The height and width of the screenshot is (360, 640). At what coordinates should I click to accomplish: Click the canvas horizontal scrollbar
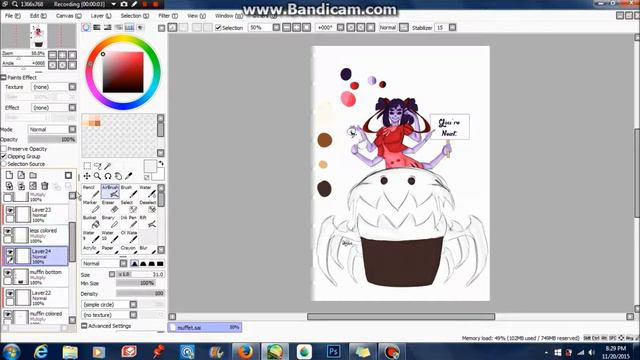tap(401, 317)
